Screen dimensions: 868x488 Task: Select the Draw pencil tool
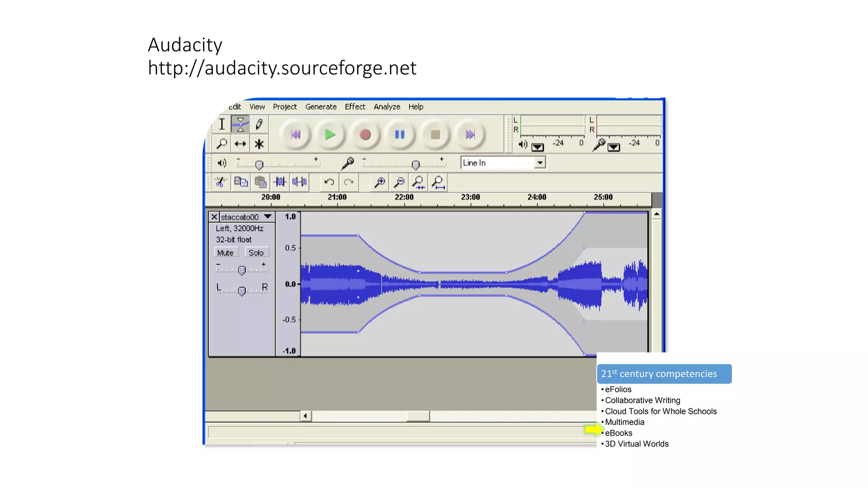[259, 124]
